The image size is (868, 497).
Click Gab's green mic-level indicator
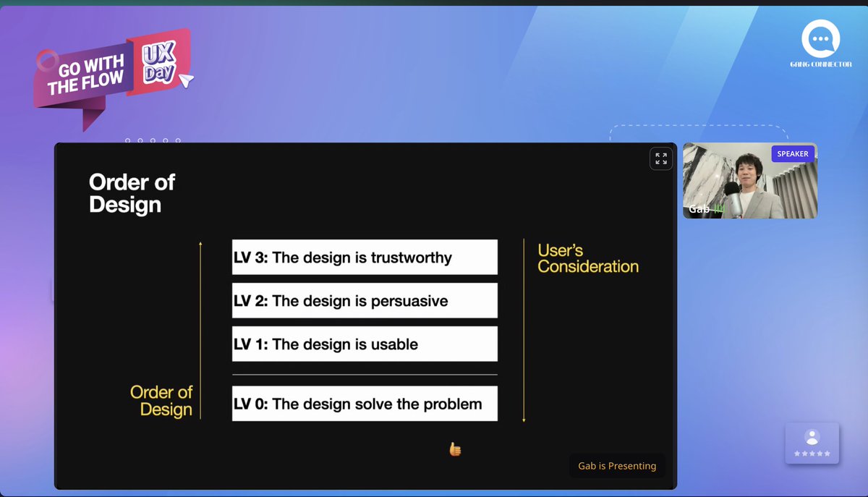coord(717,208)
